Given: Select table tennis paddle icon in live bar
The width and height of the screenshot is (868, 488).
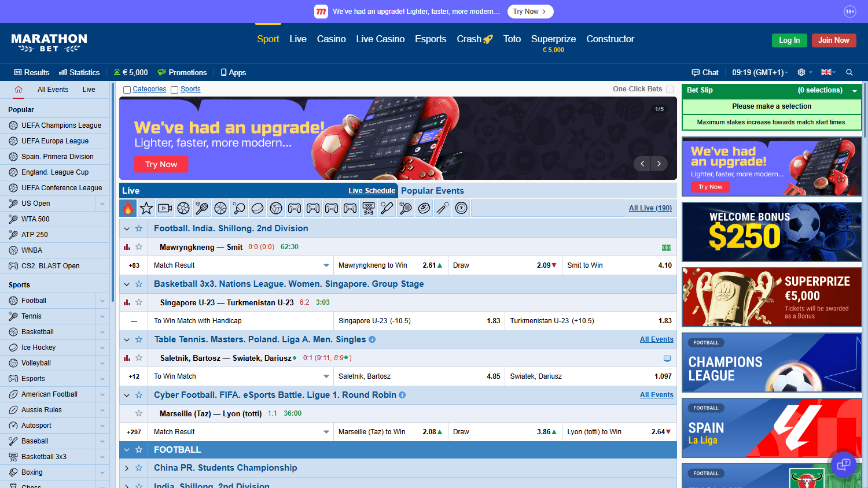Looking at the screenshot, I should tap(239, 208).
